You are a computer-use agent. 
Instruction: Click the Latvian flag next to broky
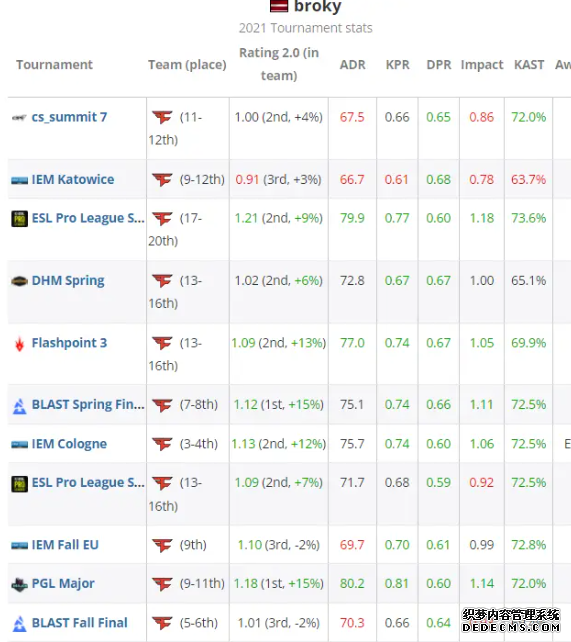coord(279,6)
